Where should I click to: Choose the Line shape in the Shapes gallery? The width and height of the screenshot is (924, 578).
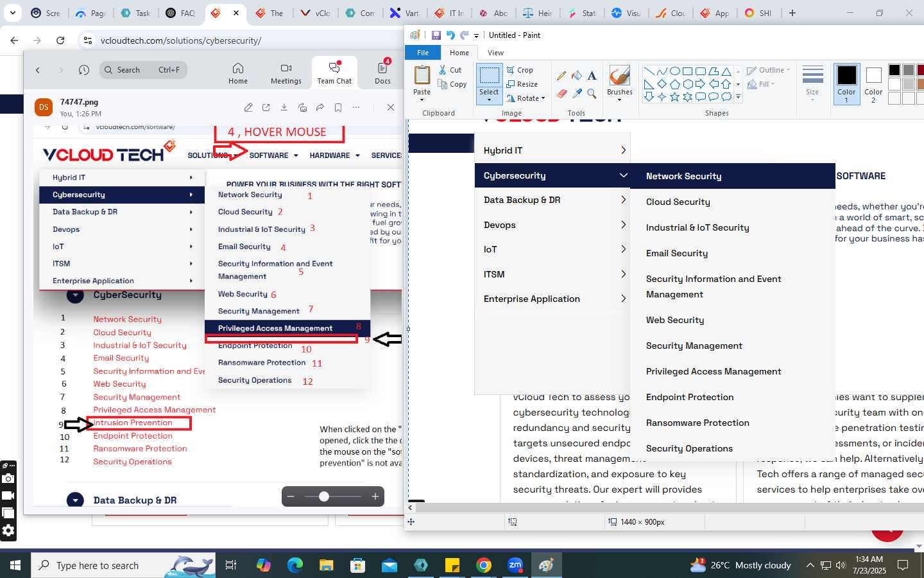(649, 71)
